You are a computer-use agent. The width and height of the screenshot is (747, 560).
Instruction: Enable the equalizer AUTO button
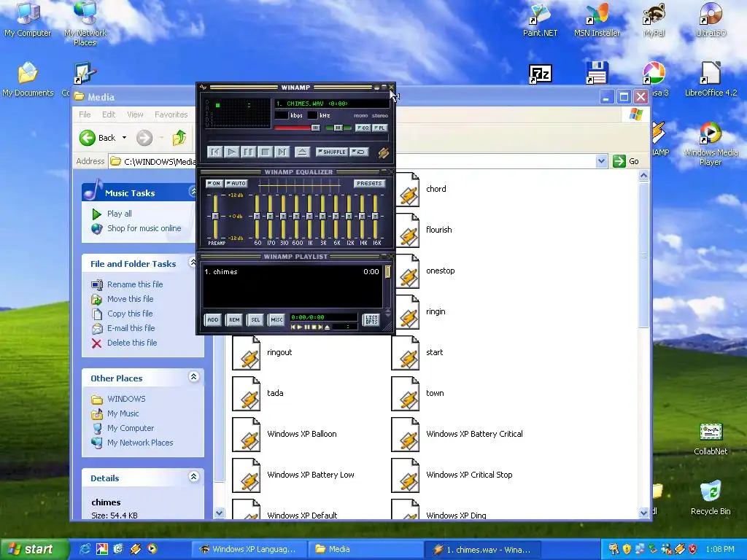click(236, 183)
